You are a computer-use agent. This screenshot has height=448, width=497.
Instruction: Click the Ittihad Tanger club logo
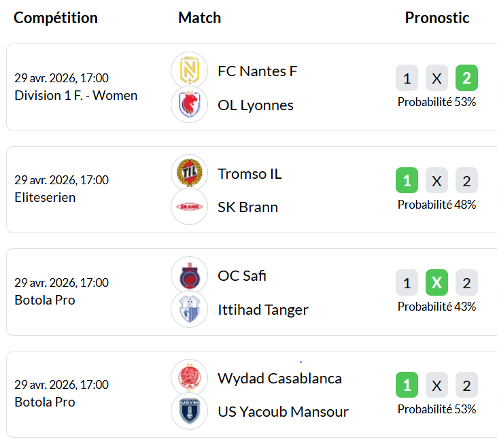click(189, 309)
